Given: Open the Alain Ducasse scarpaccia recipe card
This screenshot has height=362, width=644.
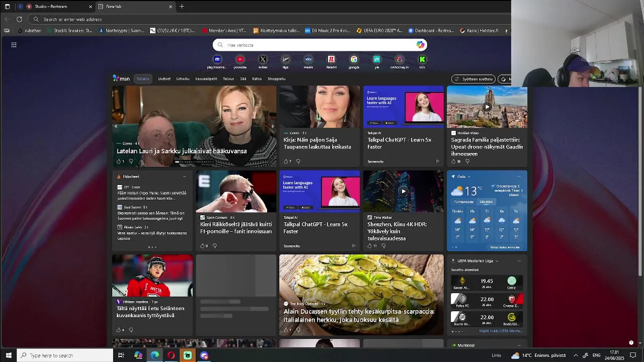Looking at the screenshot, I should (x=361, y=295).
